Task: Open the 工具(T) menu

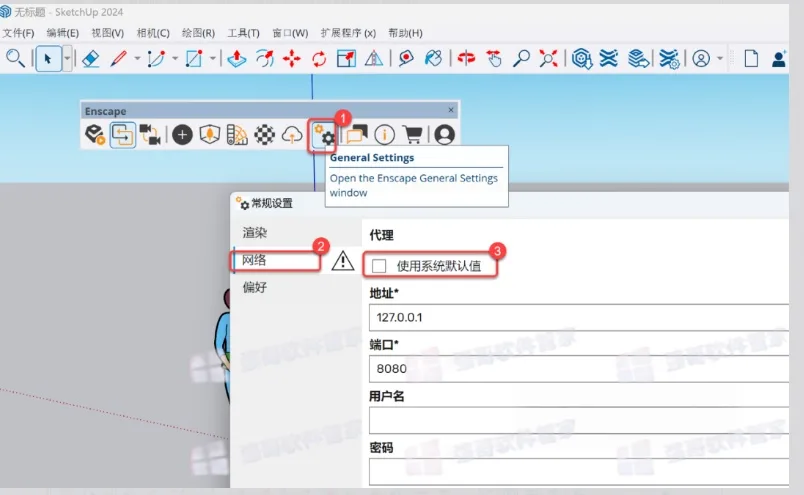Action: coord(244,33)
